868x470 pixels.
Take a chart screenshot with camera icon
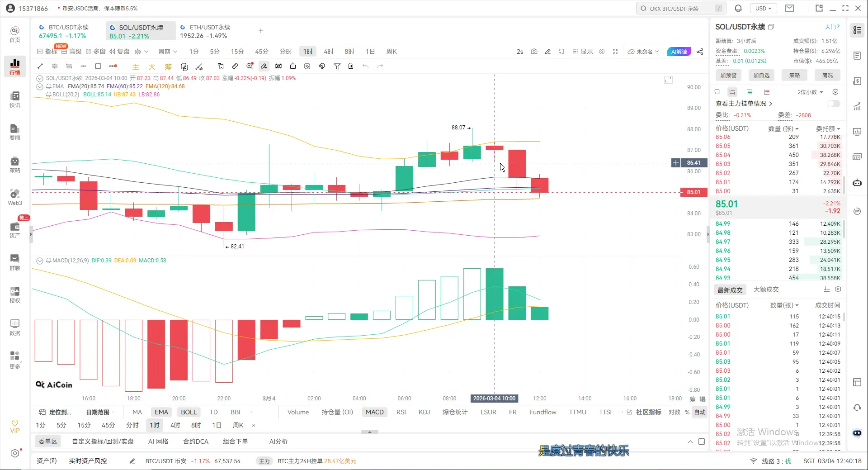534,52
